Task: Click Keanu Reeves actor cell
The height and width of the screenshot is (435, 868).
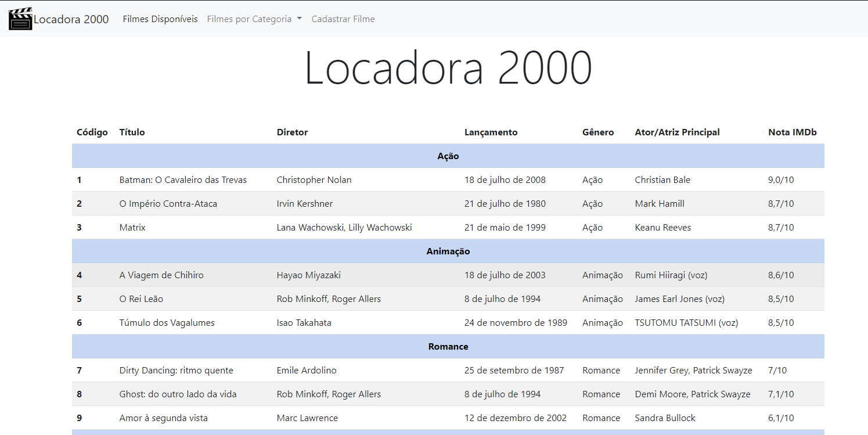Action: click(x=662, y=228)
